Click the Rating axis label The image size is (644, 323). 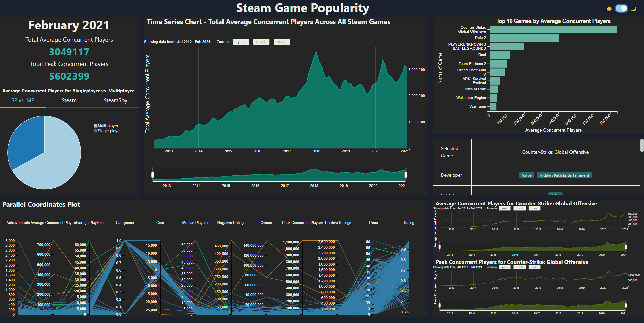click(x=409, y=223)
